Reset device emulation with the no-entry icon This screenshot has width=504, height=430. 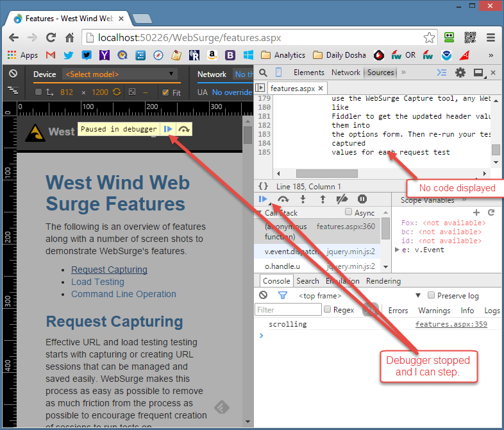(x=13, y=74)
